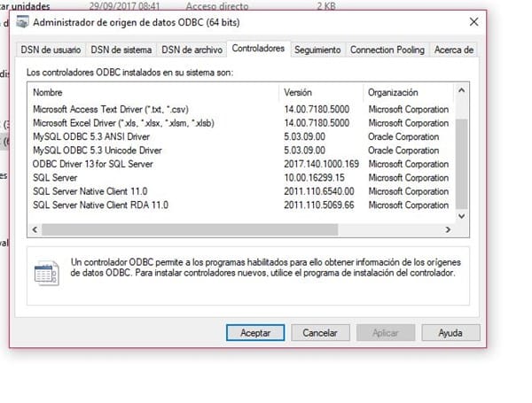This screenshot has height=403, width=532.
Task: Click the ODBC driver description paragraph
Action: coord(266,267)
